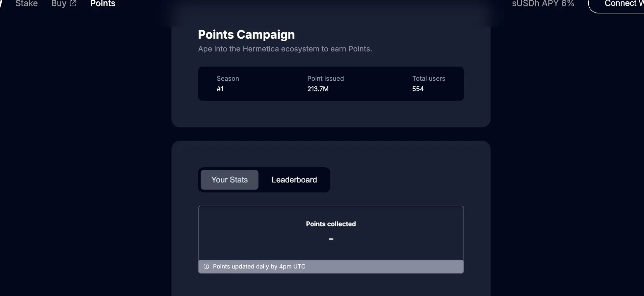Open the Stake page from the navigation
The height and width of the screenshot is (296, 644).
point(26,3)
